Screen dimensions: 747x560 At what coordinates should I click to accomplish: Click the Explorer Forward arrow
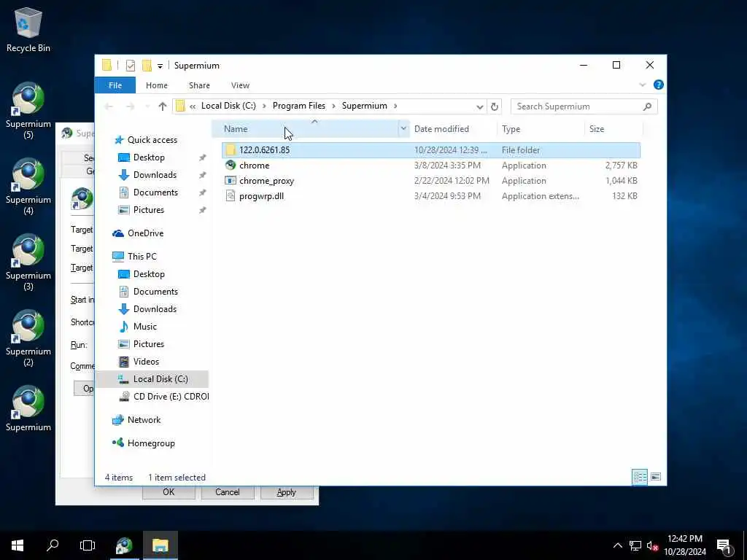[x=130, y=106]
